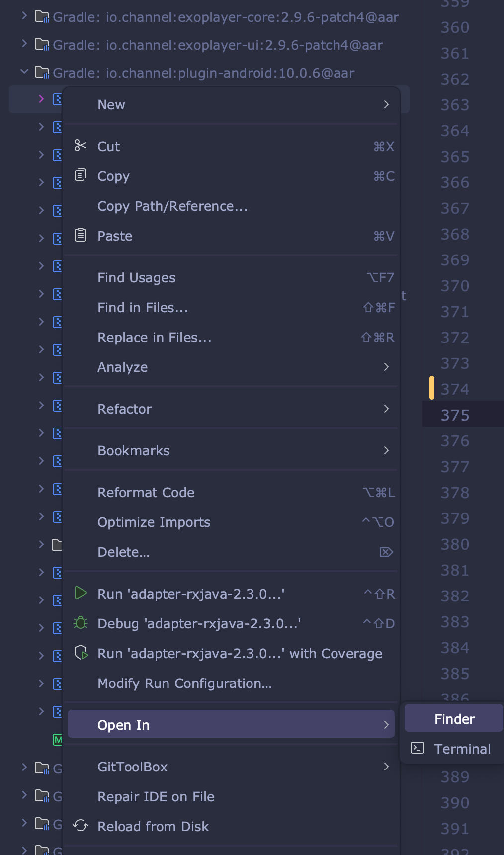Select Reformat Code menu entry
504x855 pixels.
(231, 492)
